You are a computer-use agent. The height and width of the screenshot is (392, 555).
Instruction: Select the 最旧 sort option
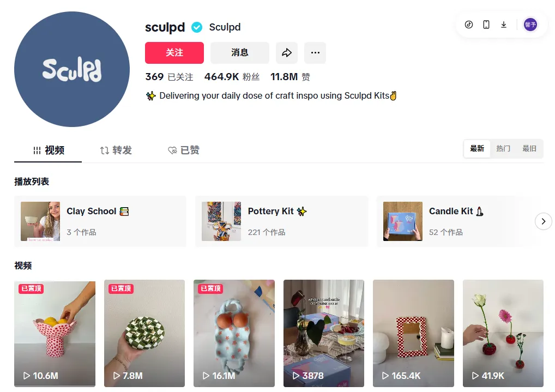[x=529, y=149]
